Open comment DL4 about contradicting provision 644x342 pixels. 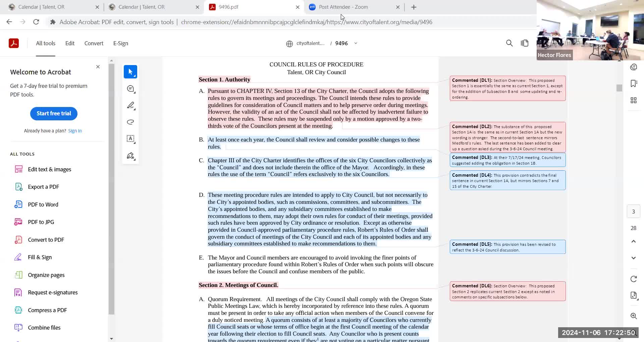point(507,180)
